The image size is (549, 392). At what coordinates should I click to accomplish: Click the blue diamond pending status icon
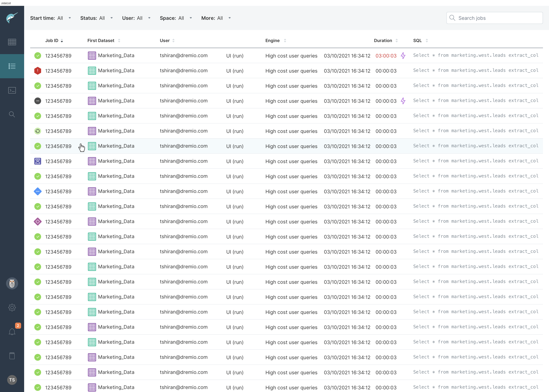tap(38, 191)
